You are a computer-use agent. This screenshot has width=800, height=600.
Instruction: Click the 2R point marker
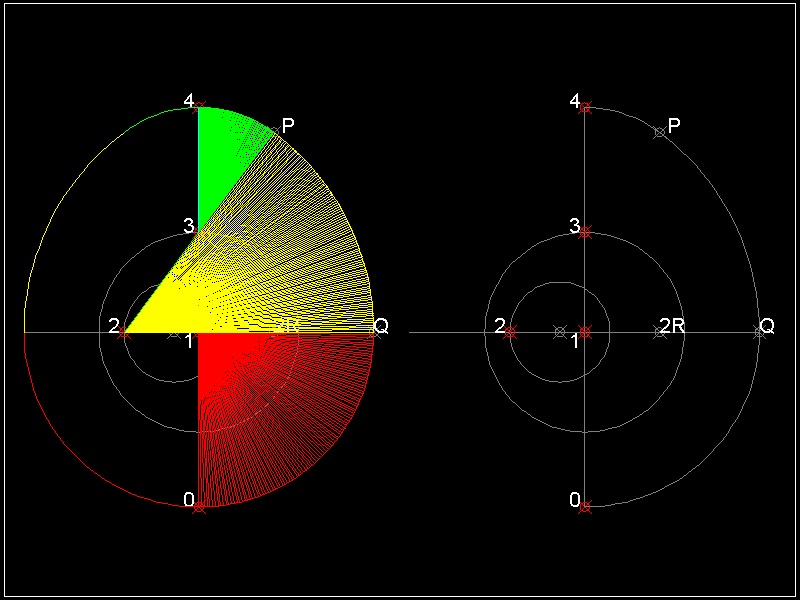point(659,332)
